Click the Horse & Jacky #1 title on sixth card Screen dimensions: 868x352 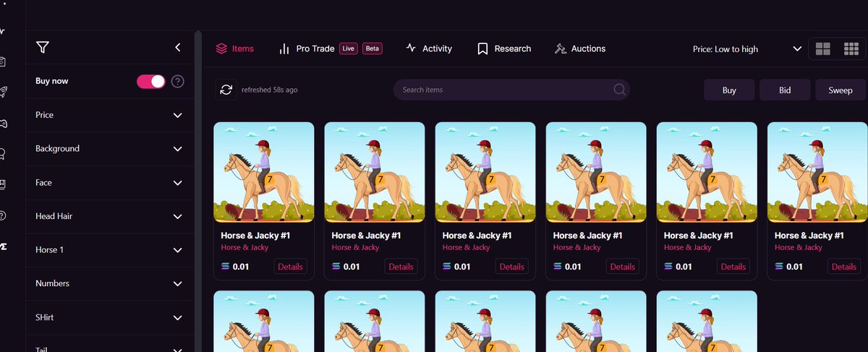(809, 236)
